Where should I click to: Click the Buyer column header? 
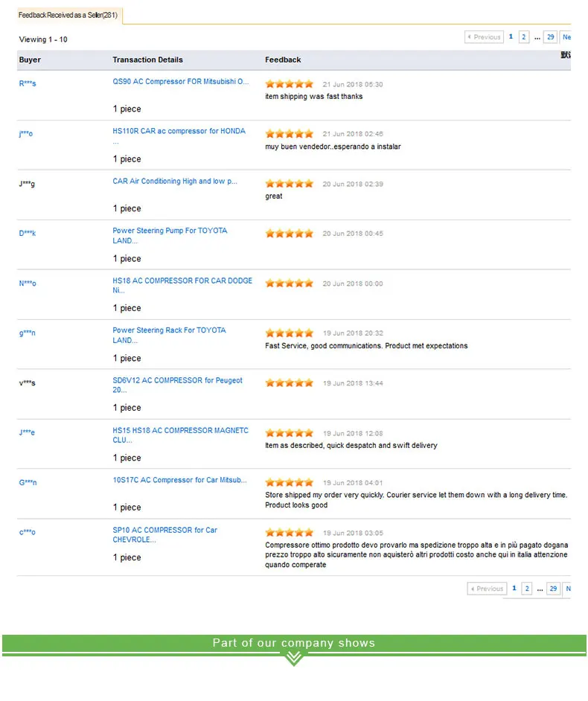30,60
